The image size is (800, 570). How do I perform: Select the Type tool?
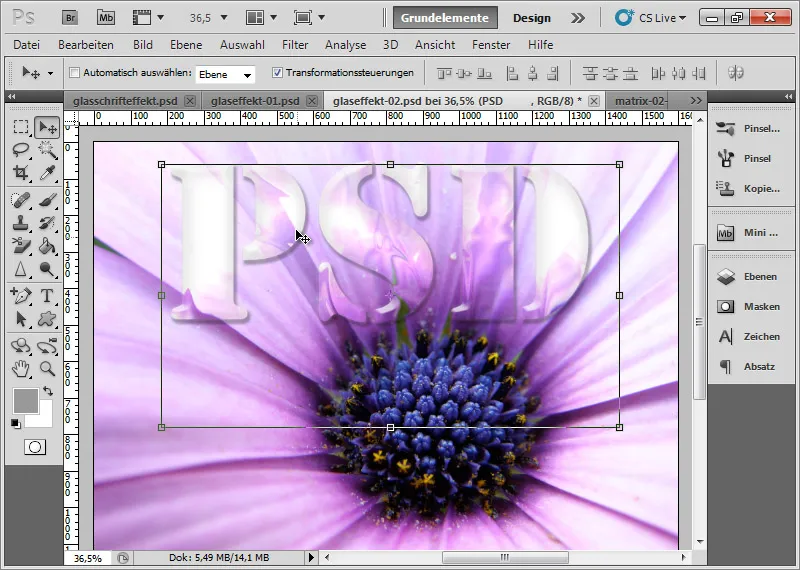[x=47, y=295]
